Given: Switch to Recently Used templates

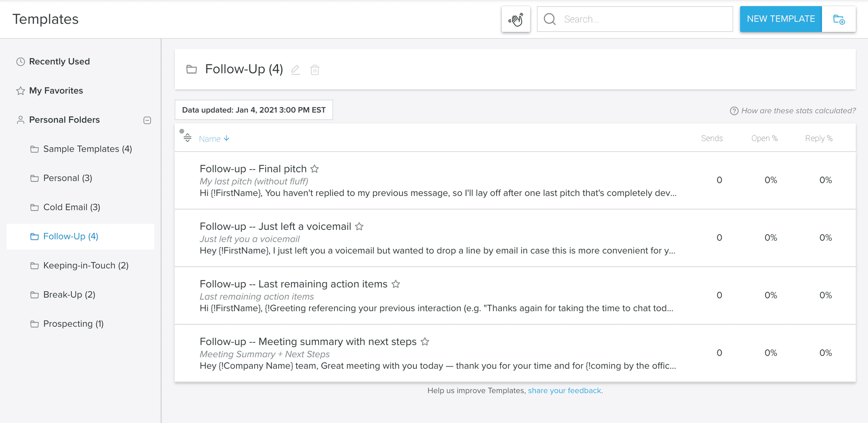Looking at the screenshot, I should coord(59,61).
